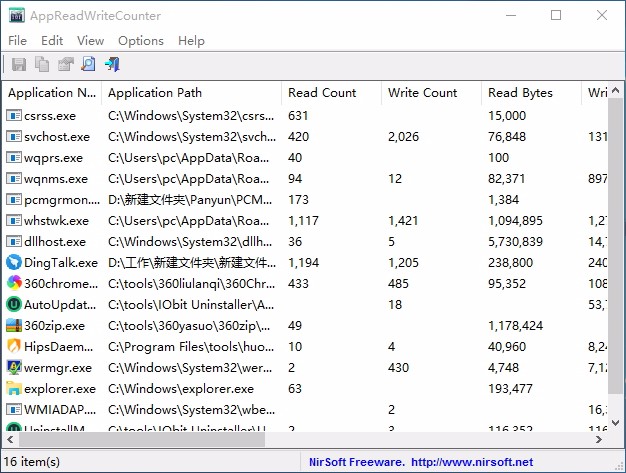626x473 pixels.
Task: Click write count value 2,026
Action: click(403, 137)
